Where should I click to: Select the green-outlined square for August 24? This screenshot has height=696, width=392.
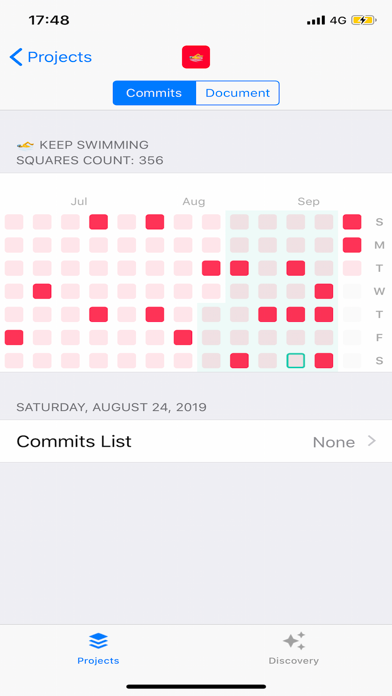[x=296, y=360]
